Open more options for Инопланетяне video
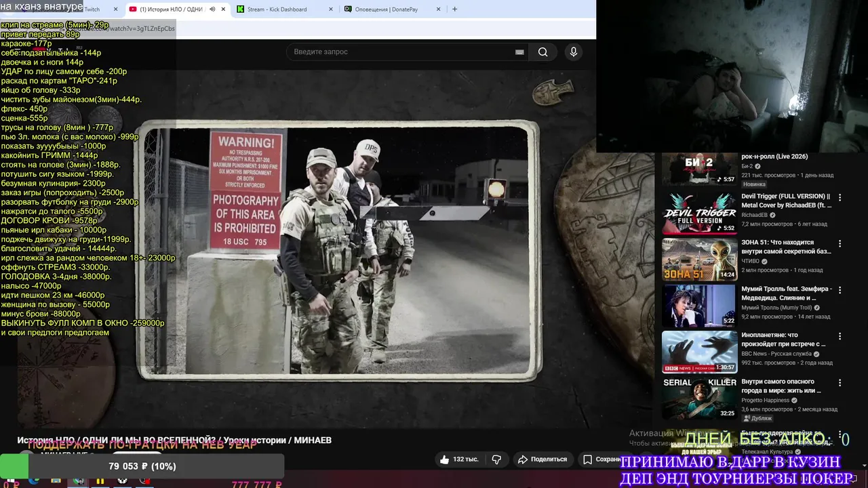Image resolution: width=868 pixels, height=488 pixels. [x=840, y=337]
